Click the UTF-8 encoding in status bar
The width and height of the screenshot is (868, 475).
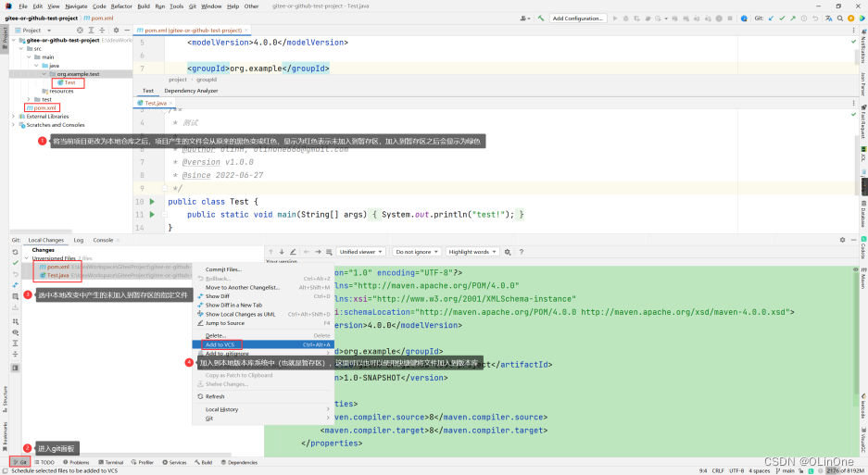[736, 471]
